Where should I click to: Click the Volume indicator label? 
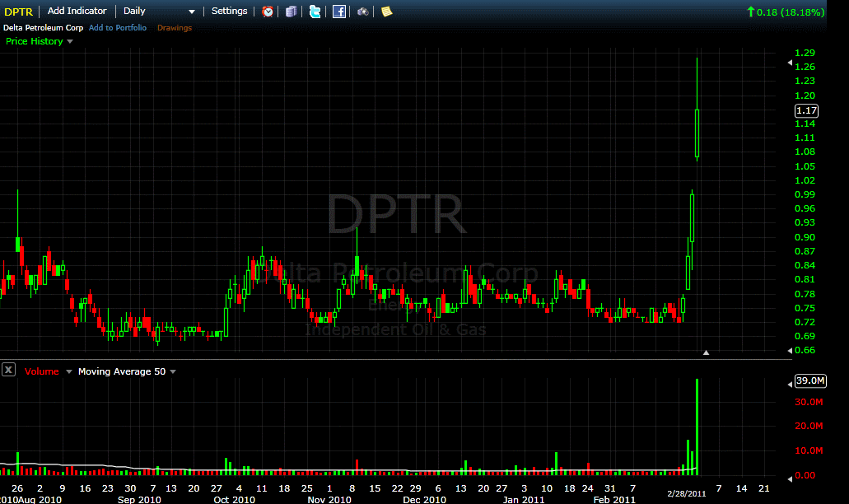coord(42,371)
